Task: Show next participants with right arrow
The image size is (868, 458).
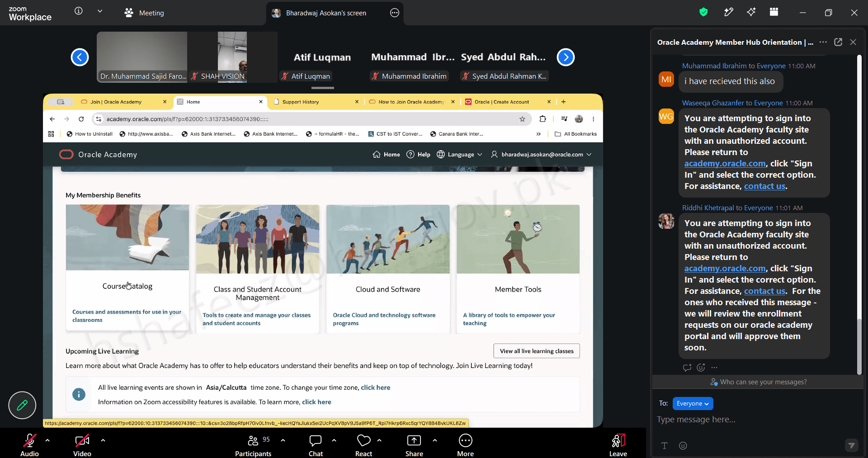Action: [x=566, y=57]
